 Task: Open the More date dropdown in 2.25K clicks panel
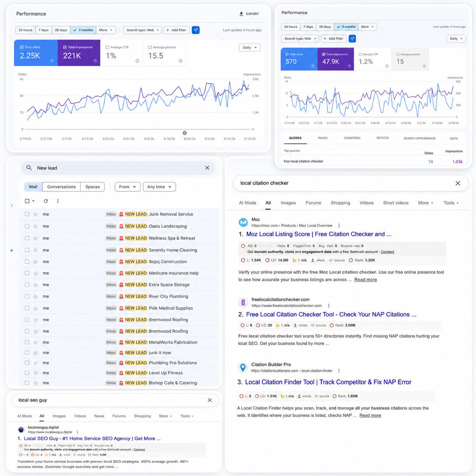tap(106, 30)
